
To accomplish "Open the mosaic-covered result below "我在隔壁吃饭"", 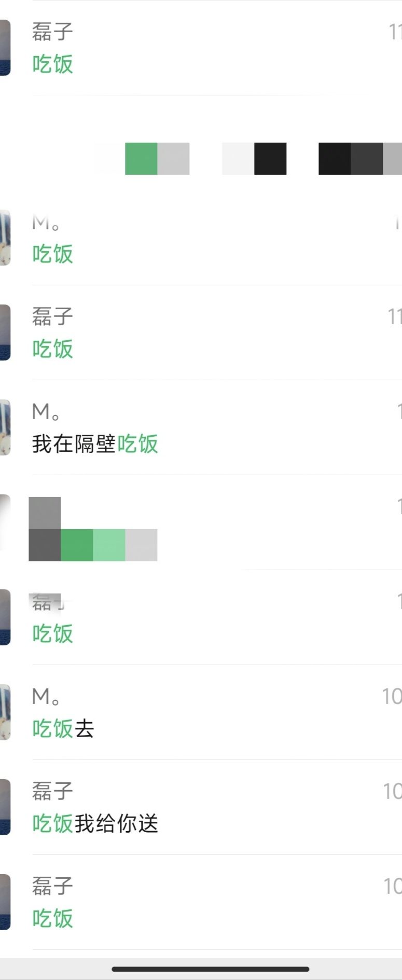I will point(207,523).
